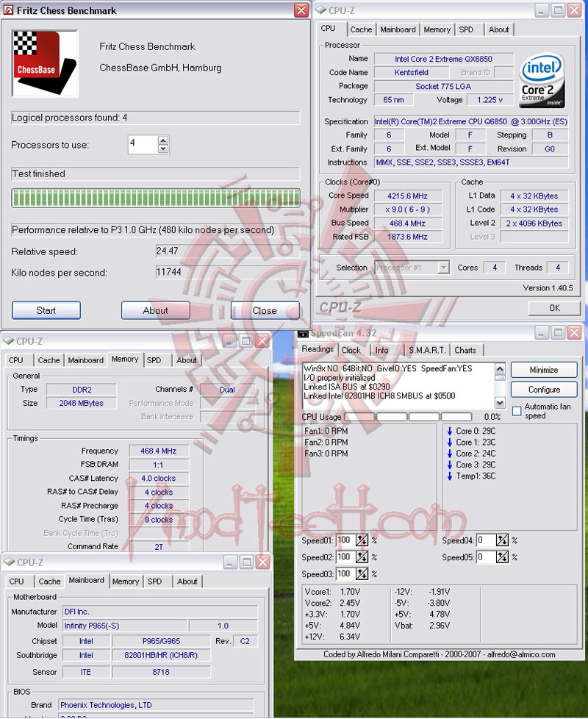Click Close button in Fritz Chess Benchmark

point(265,310)
